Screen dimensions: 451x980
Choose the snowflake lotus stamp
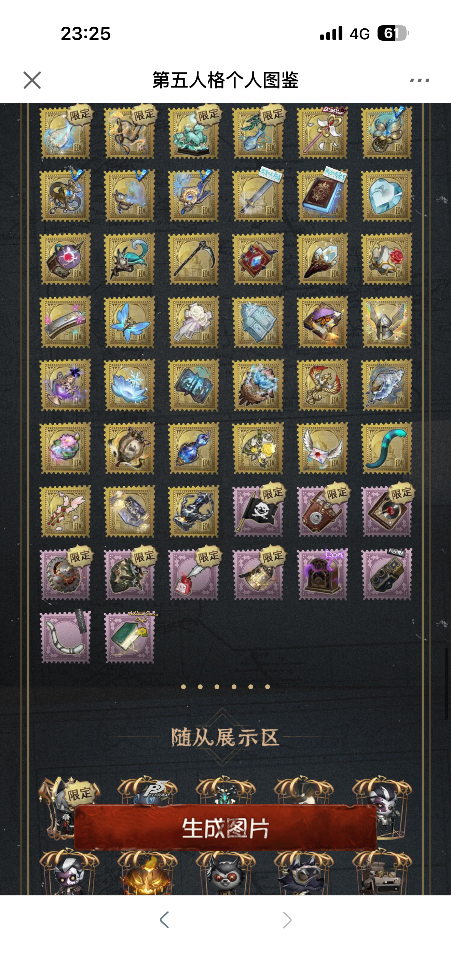129,385
